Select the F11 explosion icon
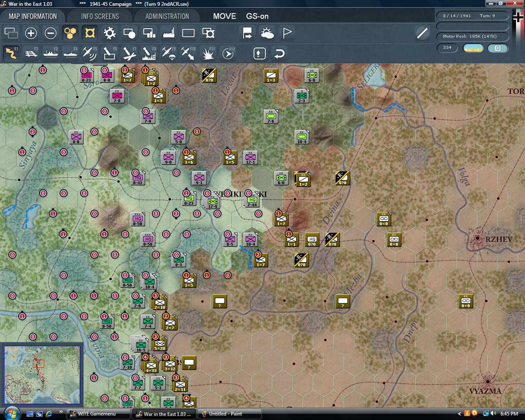This screenshot has width=525, height=420. coord(208,53)
